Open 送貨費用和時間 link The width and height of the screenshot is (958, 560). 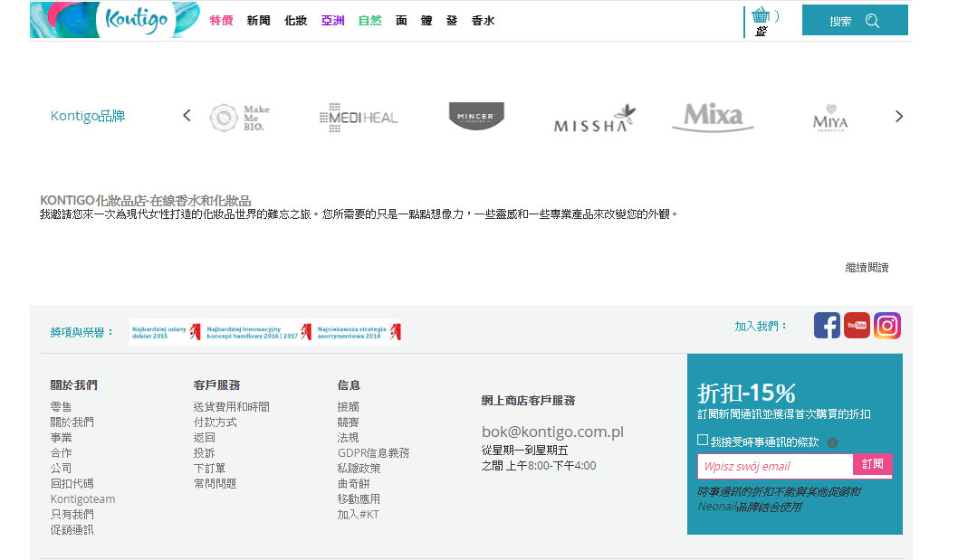(x=232, y=407)
